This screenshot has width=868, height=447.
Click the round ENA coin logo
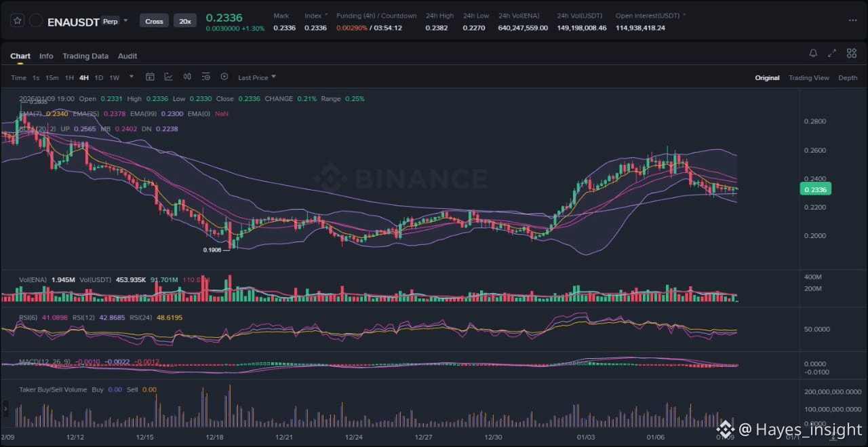click(37, 21)
